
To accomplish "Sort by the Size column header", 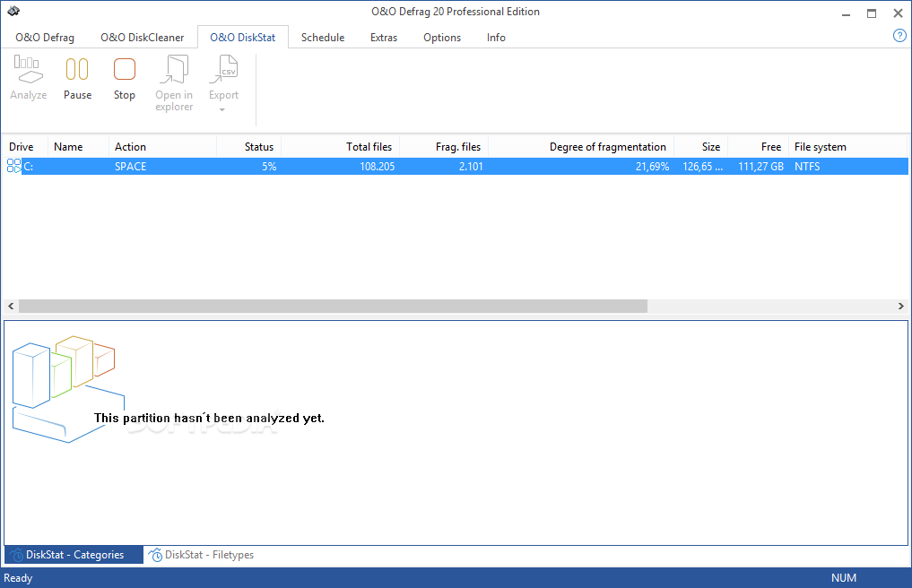I will [701, 147].
